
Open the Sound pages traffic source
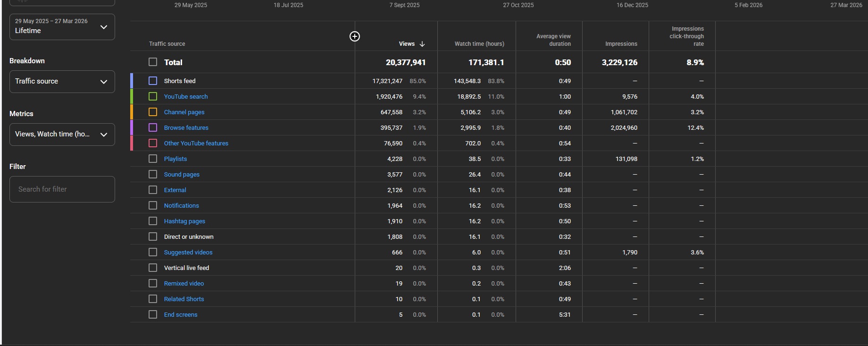pos(182,175)
